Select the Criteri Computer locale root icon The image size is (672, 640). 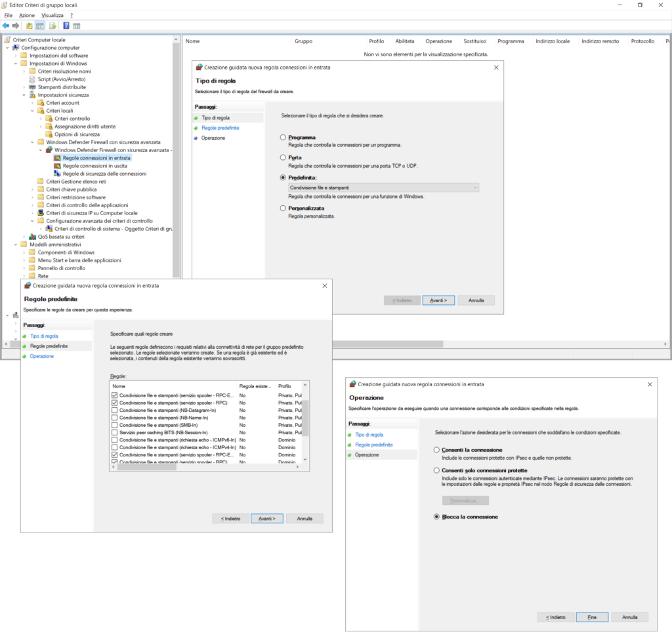[x=7, y=40]
